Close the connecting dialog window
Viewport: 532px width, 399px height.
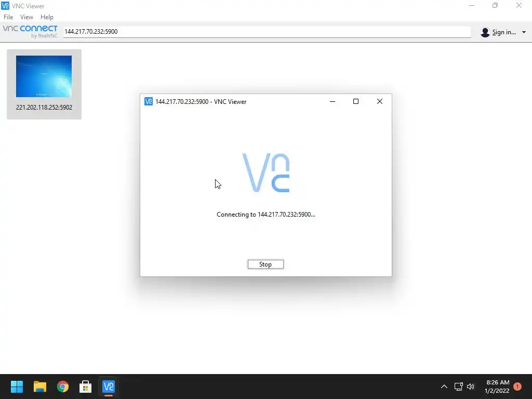click(380, 101)
